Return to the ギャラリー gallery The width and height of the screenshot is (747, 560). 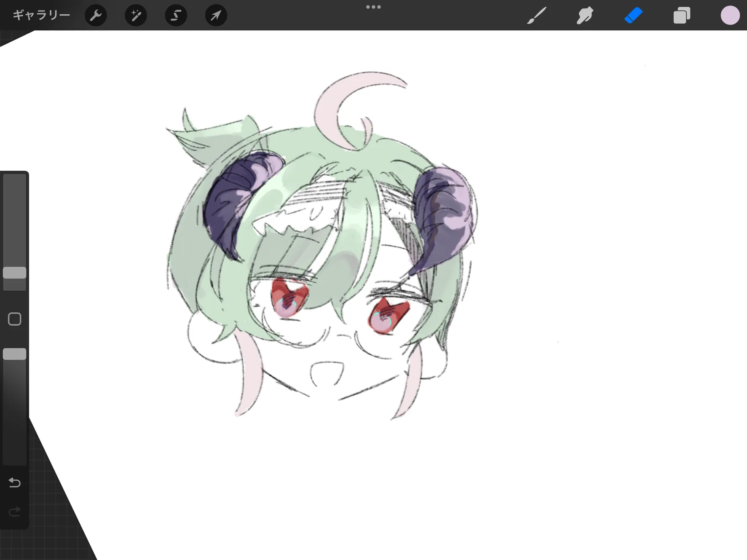(41, 15)
